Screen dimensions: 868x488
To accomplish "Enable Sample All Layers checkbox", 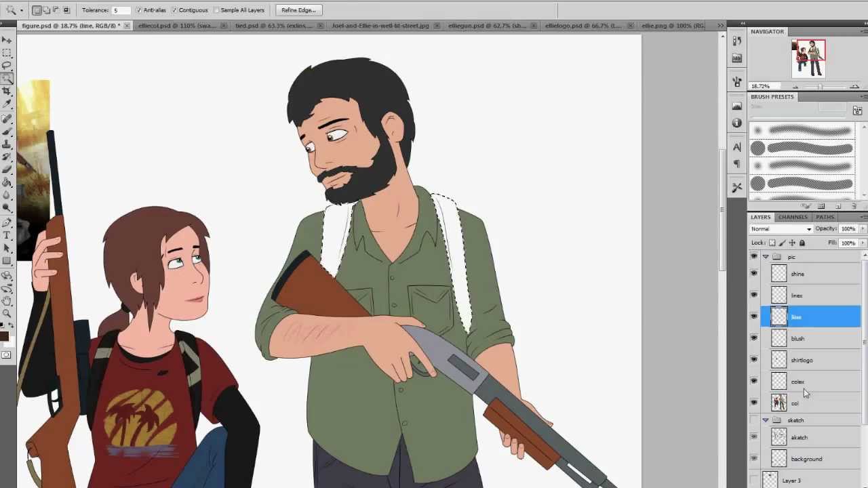I will [x=216, y=10].
